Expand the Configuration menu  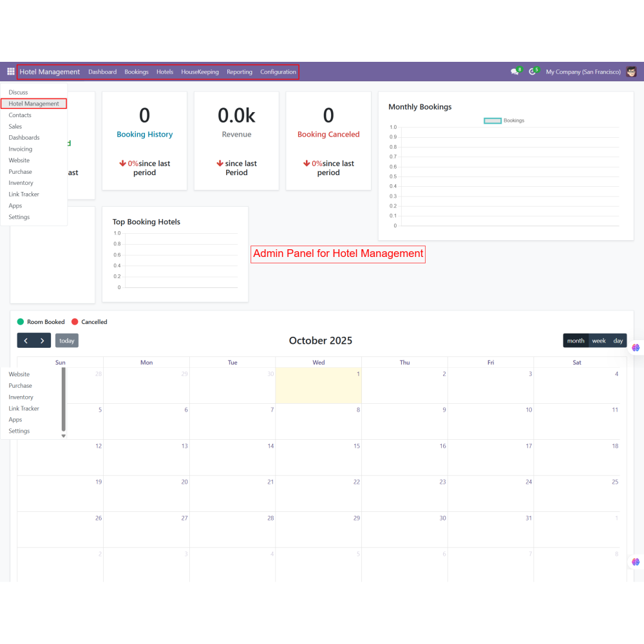click(278, 72)
